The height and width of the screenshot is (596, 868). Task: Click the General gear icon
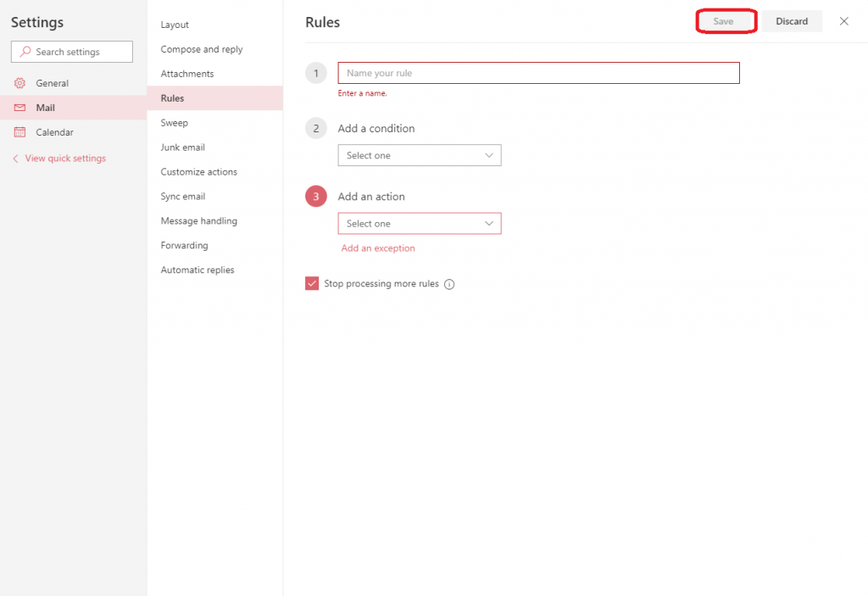[19, 83]
